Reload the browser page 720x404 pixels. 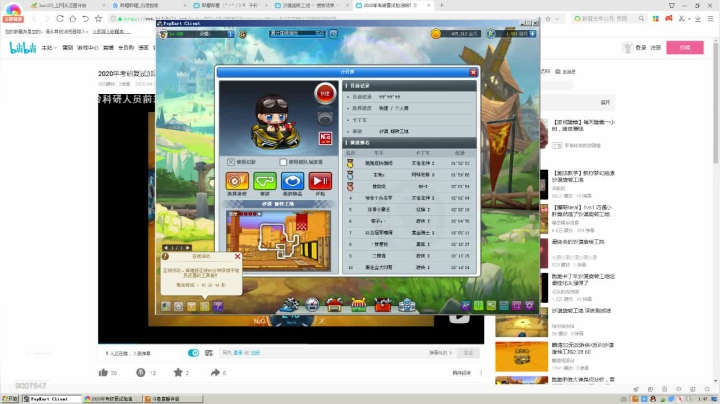click(x=60, y=19)
